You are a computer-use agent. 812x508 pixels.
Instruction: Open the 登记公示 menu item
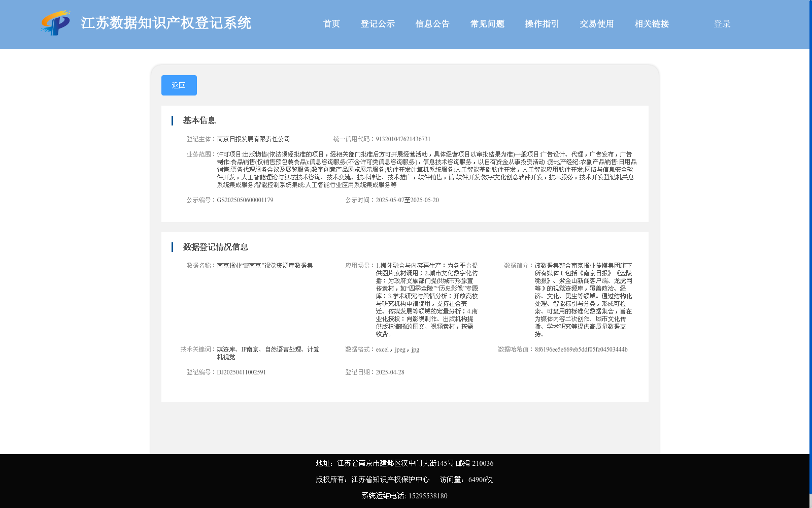click(x=378, y=24)
